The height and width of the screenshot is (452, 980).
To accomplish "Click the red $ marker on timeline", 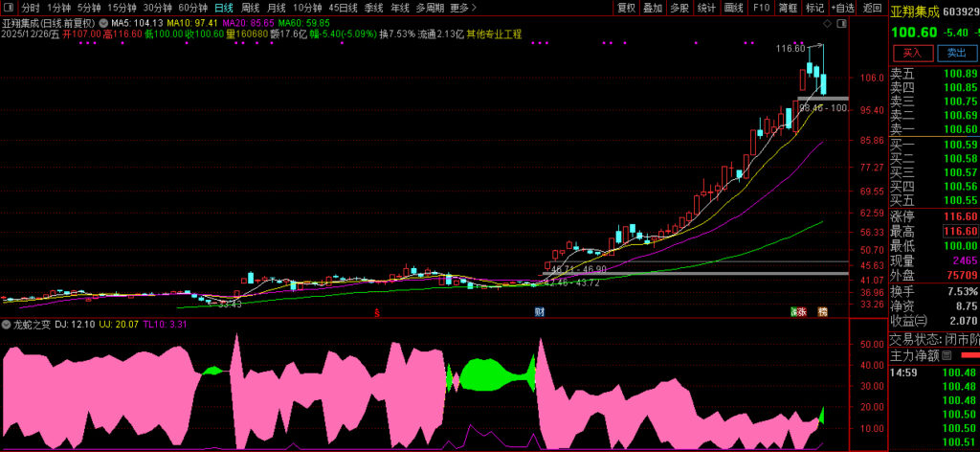I will coord(376,312).
